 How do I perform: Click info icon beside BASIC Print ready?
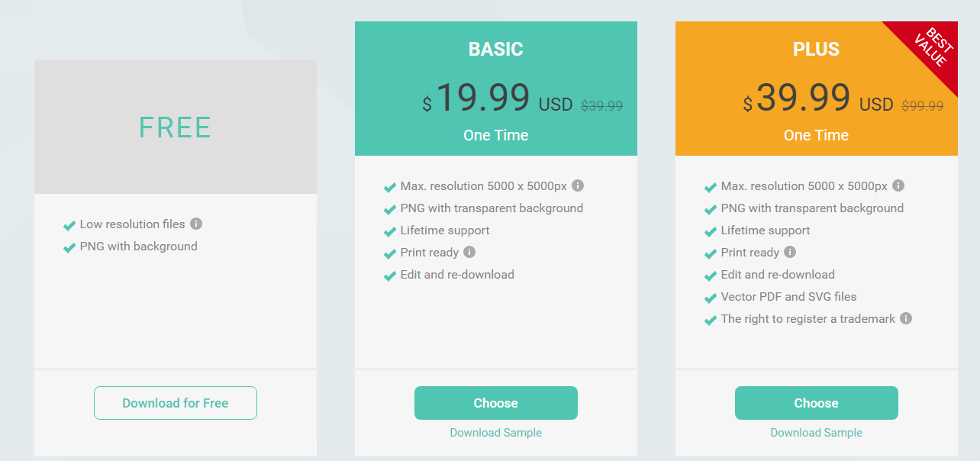point(469,252)
